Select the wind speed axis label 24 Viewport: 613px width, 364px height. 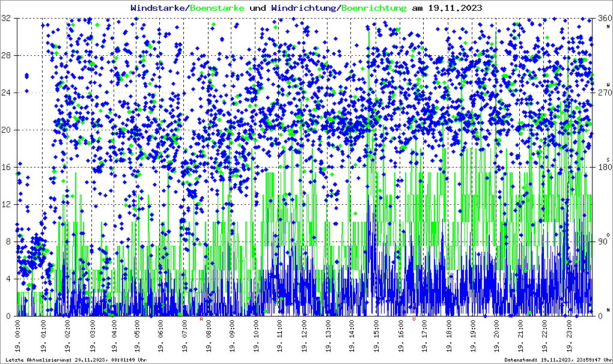pyautogui.click(x=6, y=93)
